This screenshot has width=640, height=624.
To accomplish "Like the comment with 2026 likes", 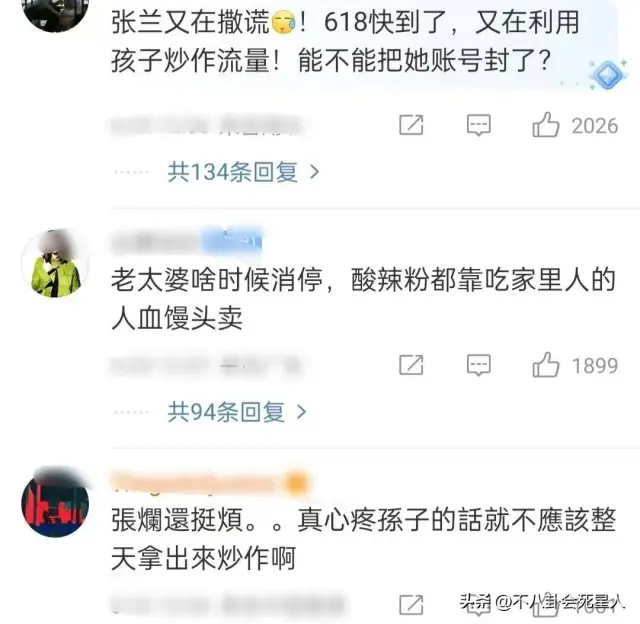I will click(545, 125).
